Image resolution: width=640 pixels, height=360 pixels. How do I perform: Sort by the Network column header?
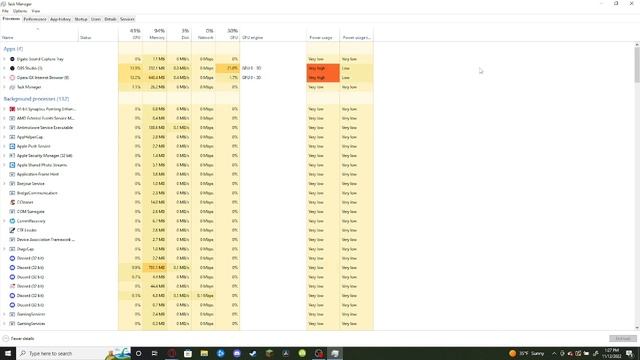coord(203,34)
